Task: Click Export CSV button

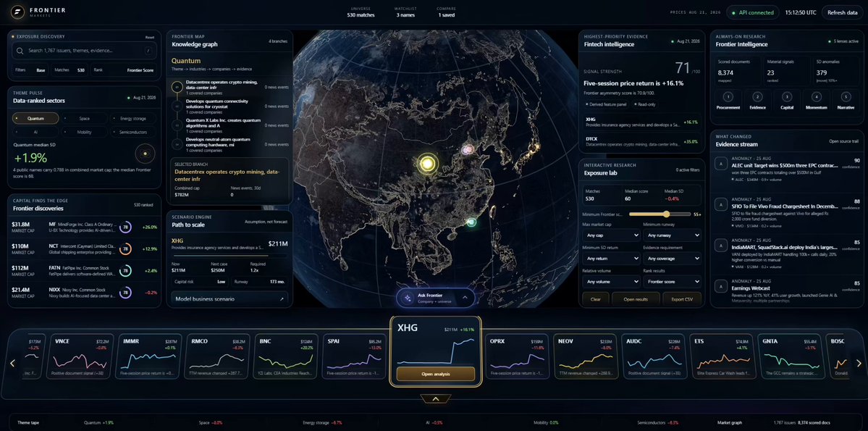Action: [682, 299]
